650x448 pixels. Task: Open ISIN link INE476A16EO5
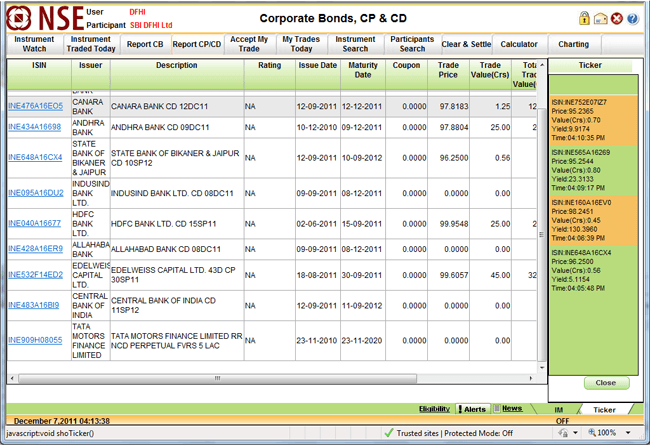pos(35,105)
